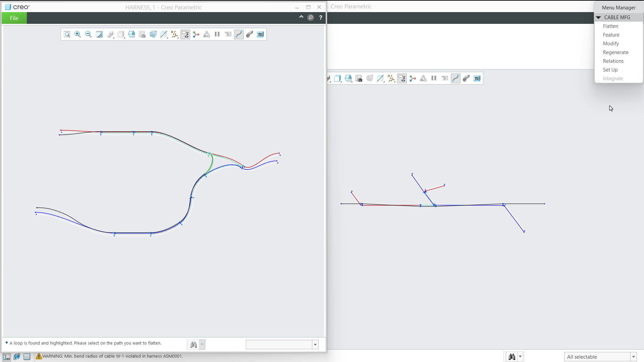Open dropdown arrow beside background binoculars icon
Viewport: 644px width, 362px height.
click(520, 357)
